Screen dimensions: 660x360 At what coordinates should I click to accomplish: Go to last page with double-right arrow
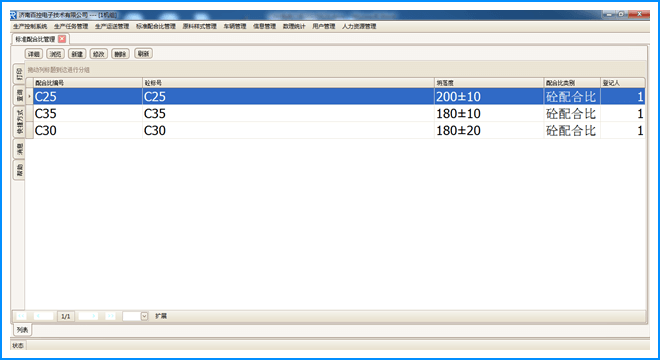111,316
